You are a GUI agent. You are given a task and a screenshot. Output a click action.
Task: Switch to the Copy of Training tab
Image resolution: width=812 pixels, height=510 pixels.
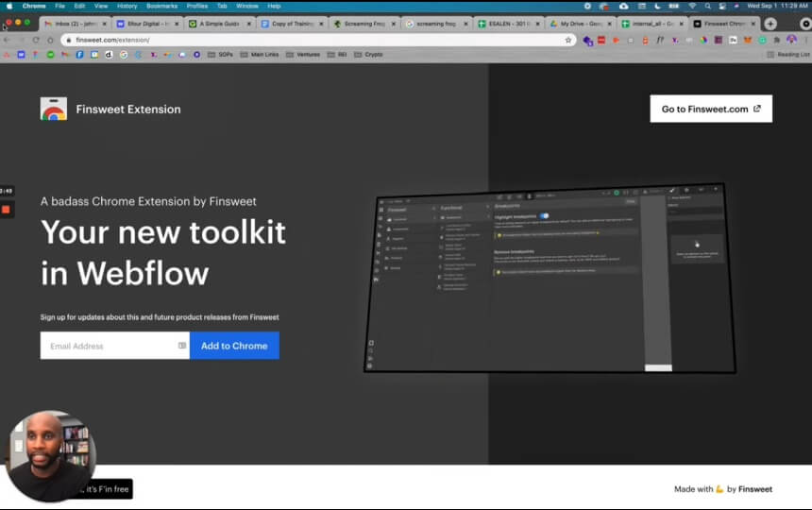[x=292, y=24]
